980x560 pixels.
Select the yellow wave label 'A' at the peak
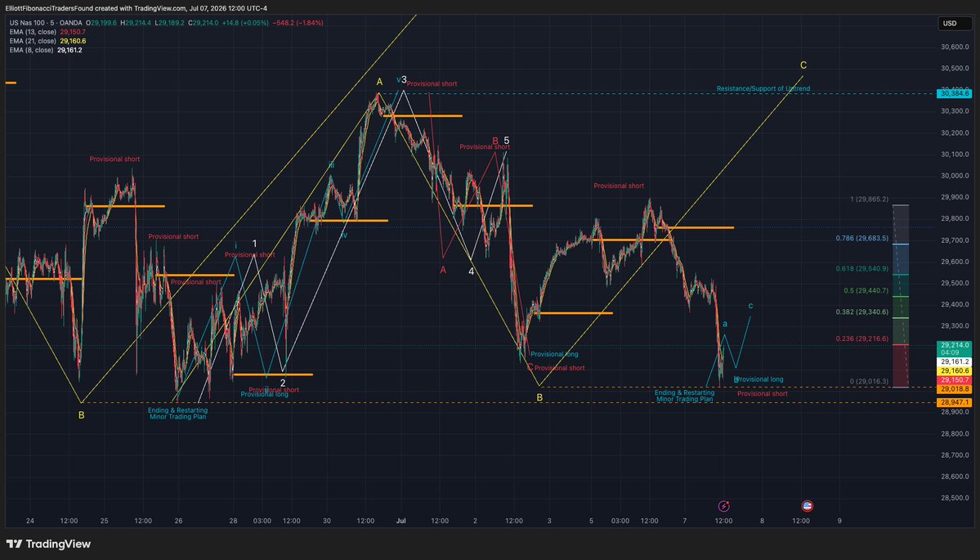[379, 82]
